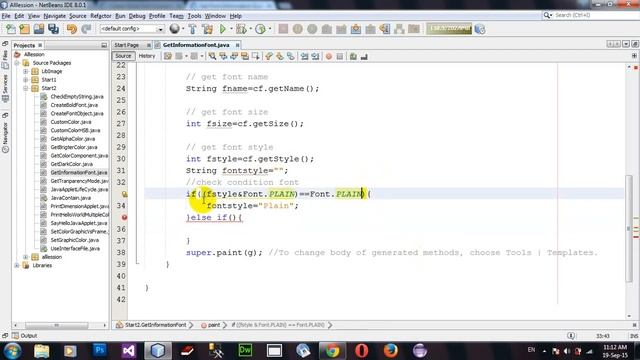Open the Navigate menu
The width and height of the screenshot is (640, 360).
click(x=55, y=16)
